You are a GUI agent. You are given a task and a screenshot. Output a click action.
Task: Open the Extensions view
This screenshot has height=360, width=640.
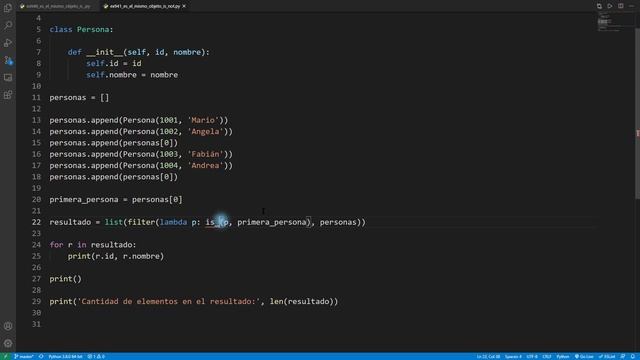coord(8,95)
